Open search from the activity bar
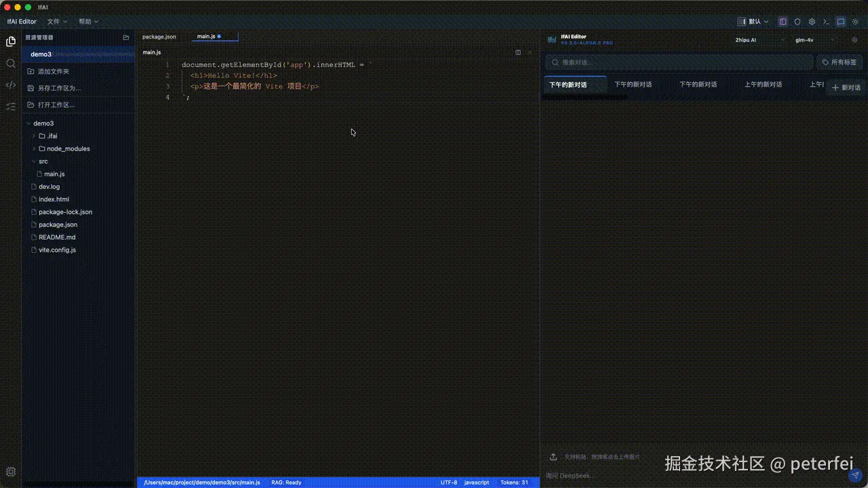The image size is (868, 488). [11, 63]
